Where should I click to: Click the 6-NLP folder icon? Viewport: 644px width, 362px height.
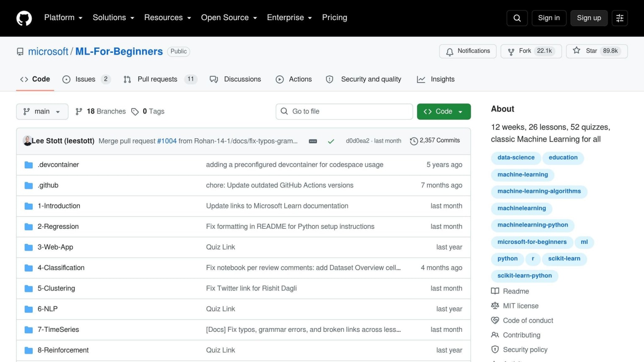[29, 309]
